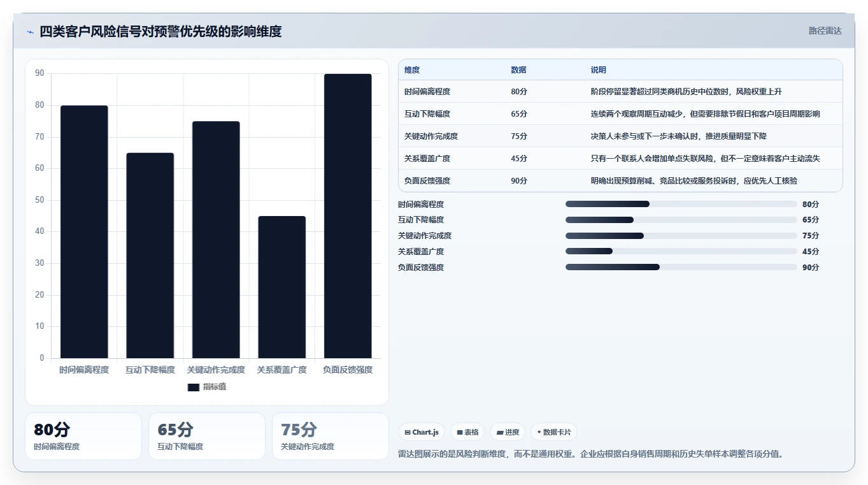The width and height of the screenshot is (868, 485).
Task: Click the 路径雷达 label in the header
Action: click(825, 31)
